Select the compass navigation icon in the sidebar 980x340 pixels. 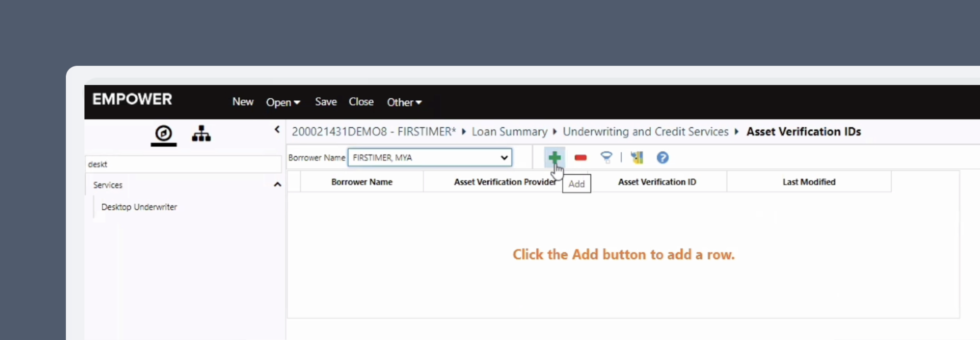[163, 134]
